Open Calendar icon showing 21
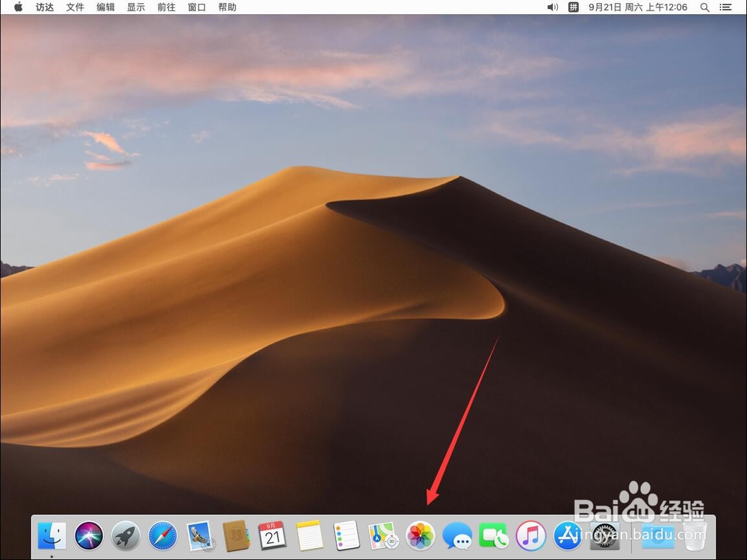The height and width of the screenshot is (560, 747). click(273, 535)
